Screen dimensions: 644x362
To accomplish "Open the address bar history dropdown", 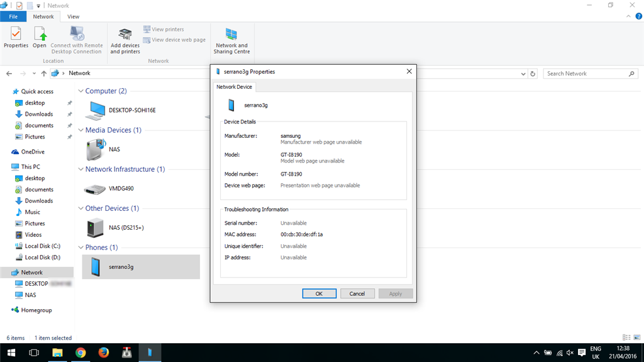I will [x=523, y=74].
